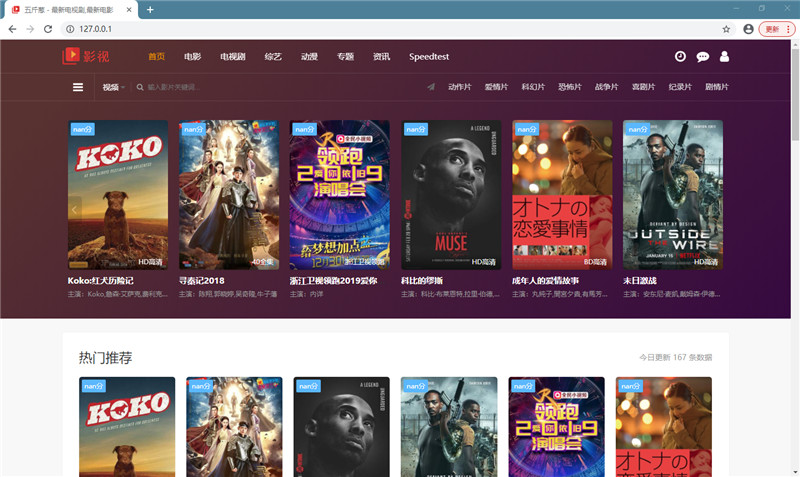Open the 综艺 variety menu
The width and height of the screenshot is (800, 477).
[273, 57]
